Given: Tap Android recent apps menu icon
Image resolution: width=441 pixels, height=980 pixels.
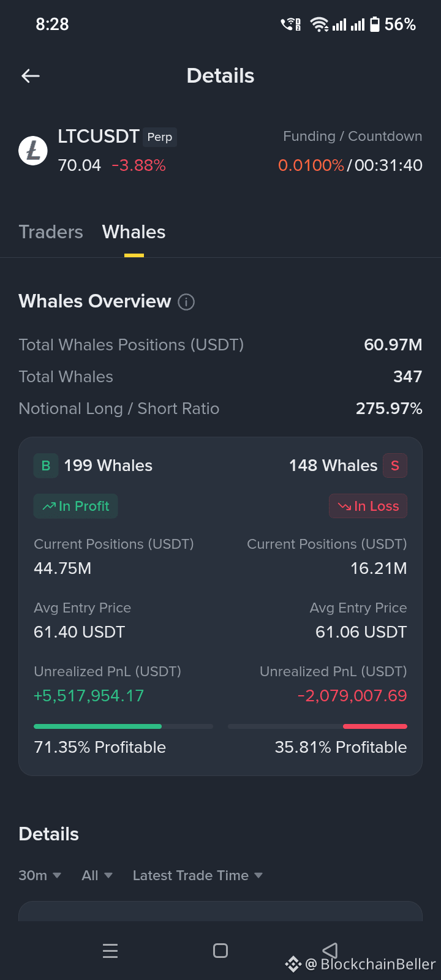Looking at the screenshot, I should (110, 951).
